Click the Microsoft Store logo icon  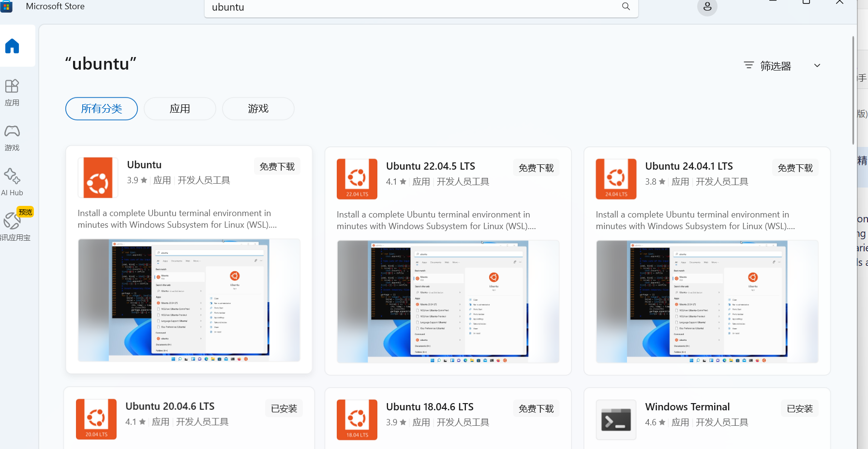6,7
